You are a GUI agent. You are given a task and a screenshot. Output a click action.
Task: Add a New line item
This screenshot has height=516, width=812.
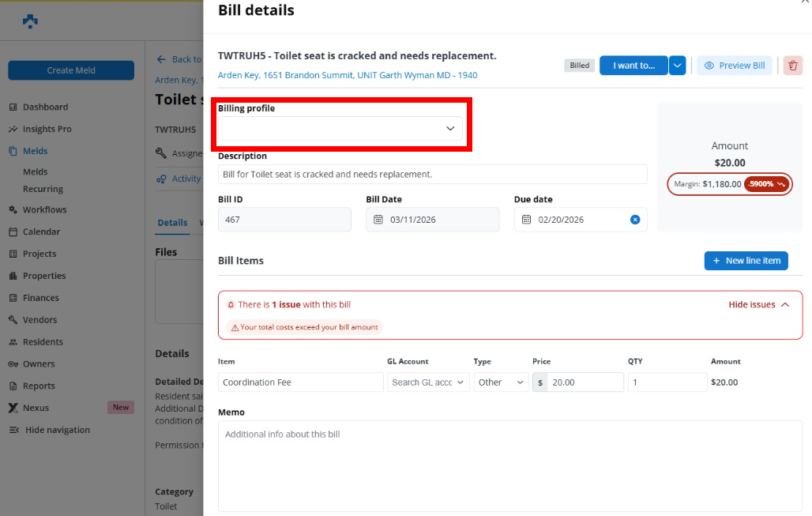(x=746, y=261)
